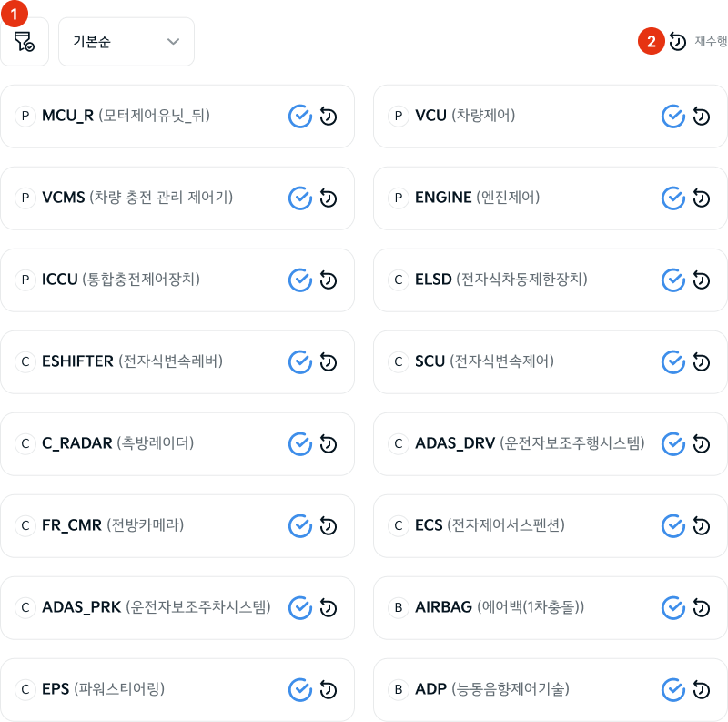Click the check status icon for ADP
Viewport: 728px width, 722px height.
[673, 690]
